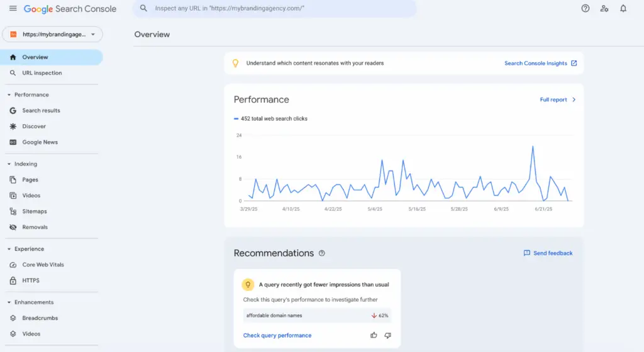Collapse the Indexing sidebar section
The width and height of the screenshot is (644, 352).
point(9,164)
